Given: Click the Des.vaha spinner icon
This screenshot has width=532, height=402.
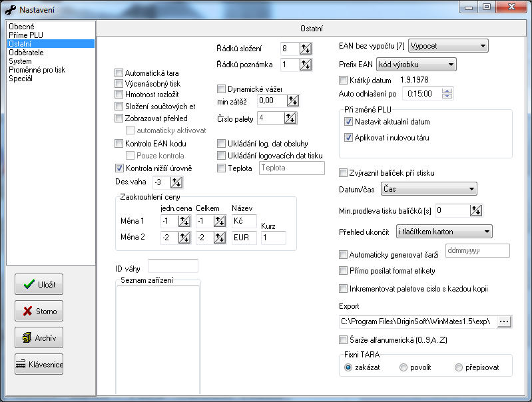Looking at the screenshot, I should click(x=176, y=182).
